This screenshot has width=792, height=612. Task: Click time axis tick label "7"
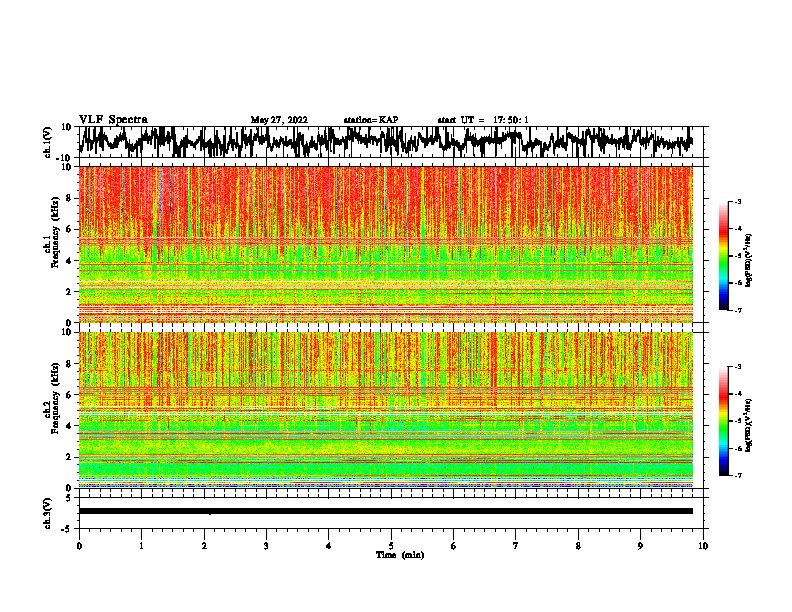tap(516, 546)
